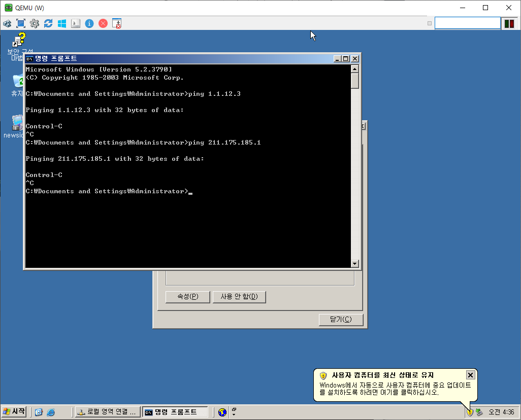Open QEMU settings via the gear icon
This screenshot has width=521, height=420.
(x=35, y=23)
